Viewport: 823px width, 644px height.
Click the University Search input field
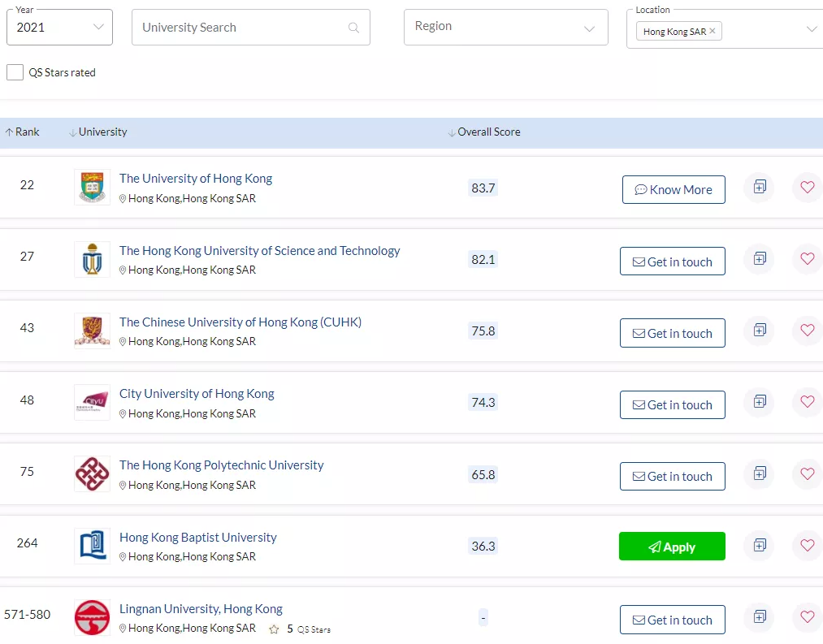240,28
